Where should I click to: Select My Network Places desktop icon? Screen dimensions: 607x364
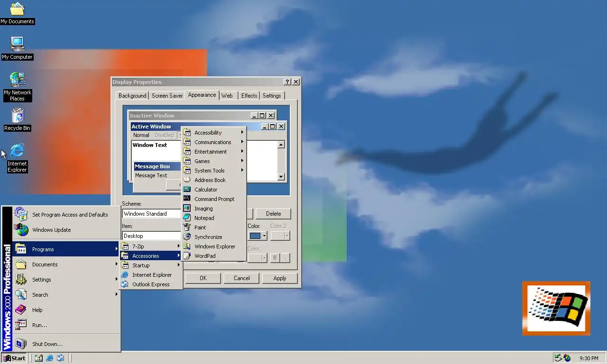17,87
